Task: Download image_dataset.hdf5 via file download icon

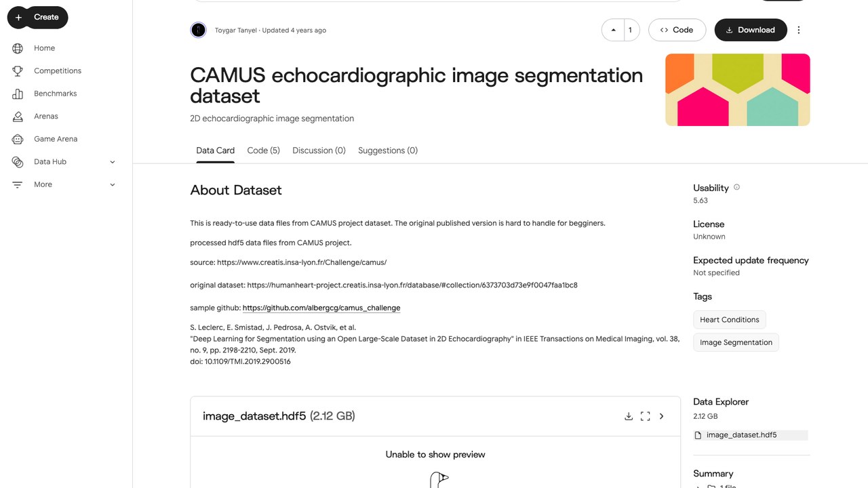Action: coord(629,416)
